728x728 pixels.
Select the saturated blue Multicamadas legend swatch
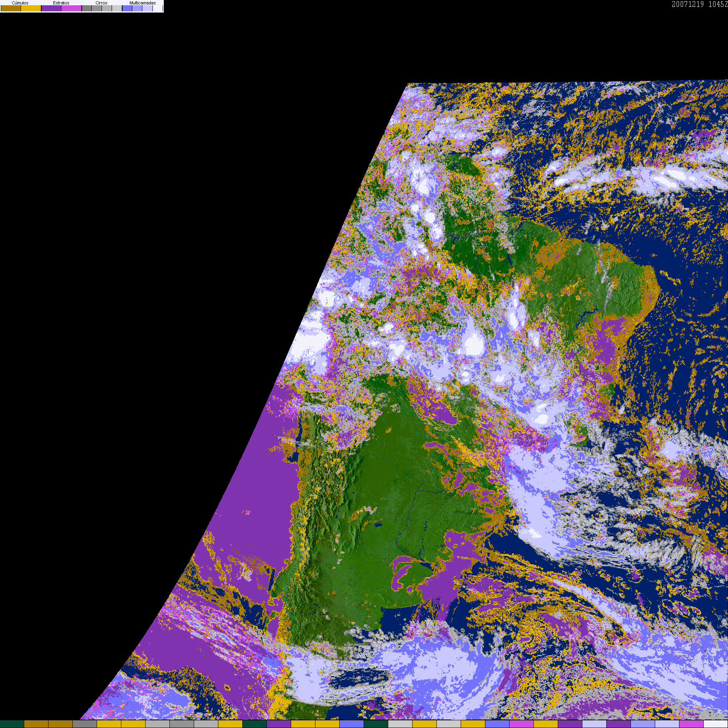[127, 8]
